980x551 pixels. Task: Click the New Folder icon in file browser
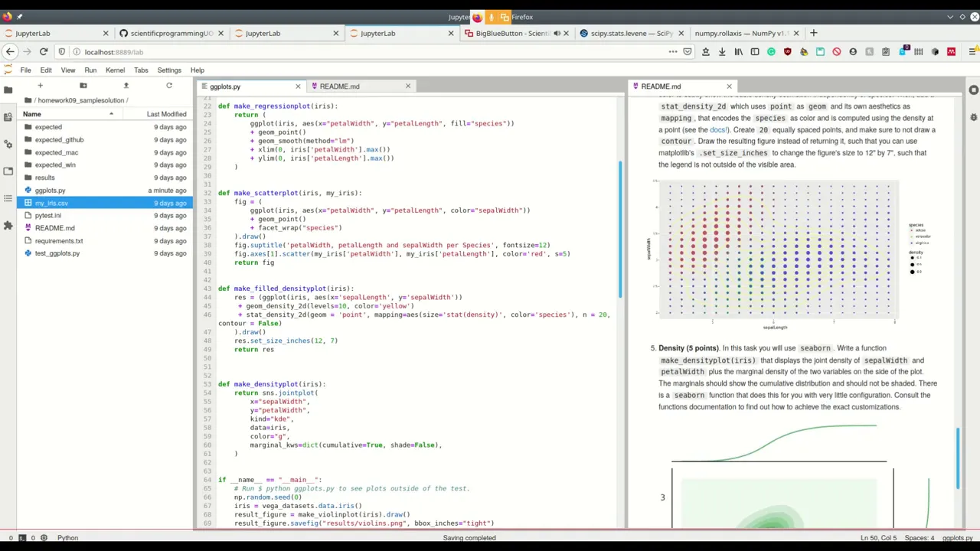pyautogui.click(x=83, y=86)
